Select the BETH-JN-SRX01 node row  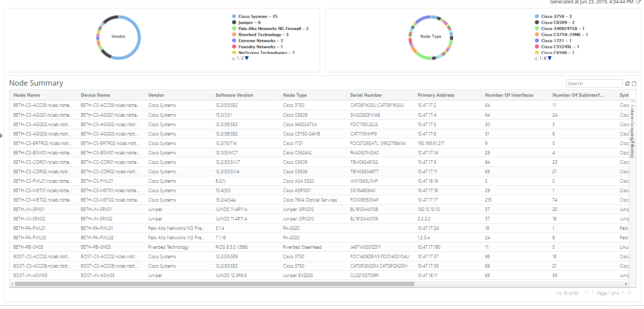click(x=29, y=209)
